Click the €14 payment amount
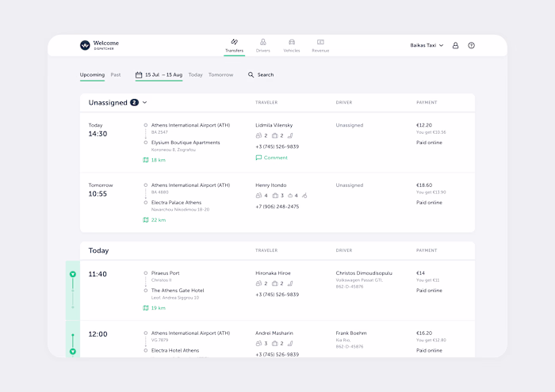Image resolution: width=555 pixels, height=392 pixels. (x=420, y=273)
